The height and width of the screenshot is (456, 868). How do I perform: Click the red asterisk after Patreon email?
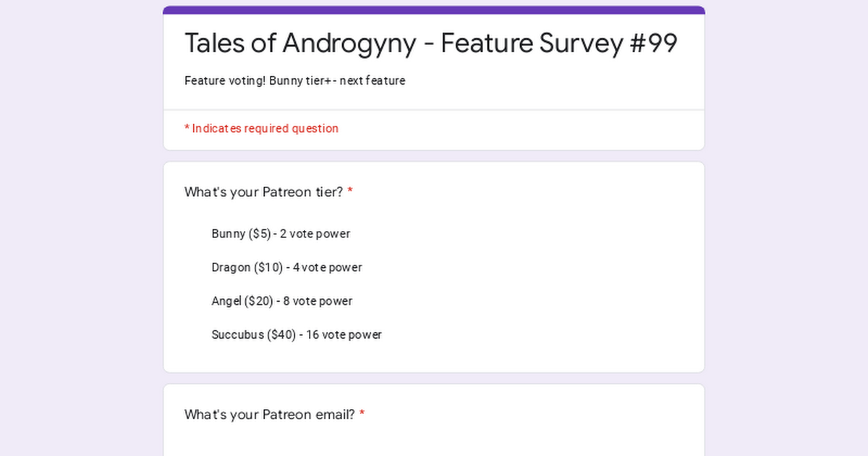pos(362,414)
